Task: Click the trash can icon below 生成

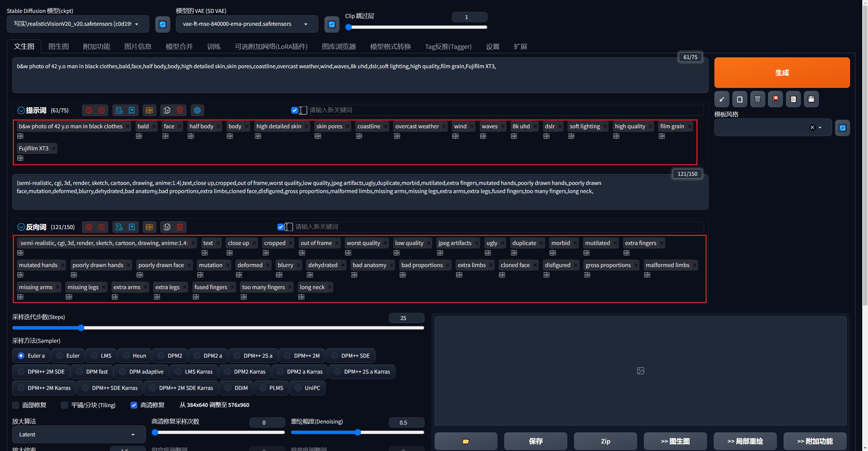Action: pos(757,99)
